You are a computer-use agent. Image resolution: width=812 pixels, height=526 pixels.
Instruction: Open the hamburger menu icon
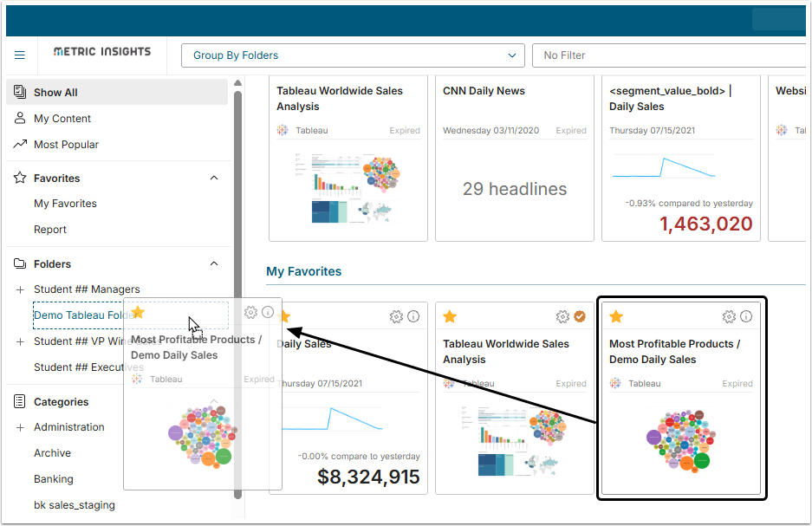20,55
